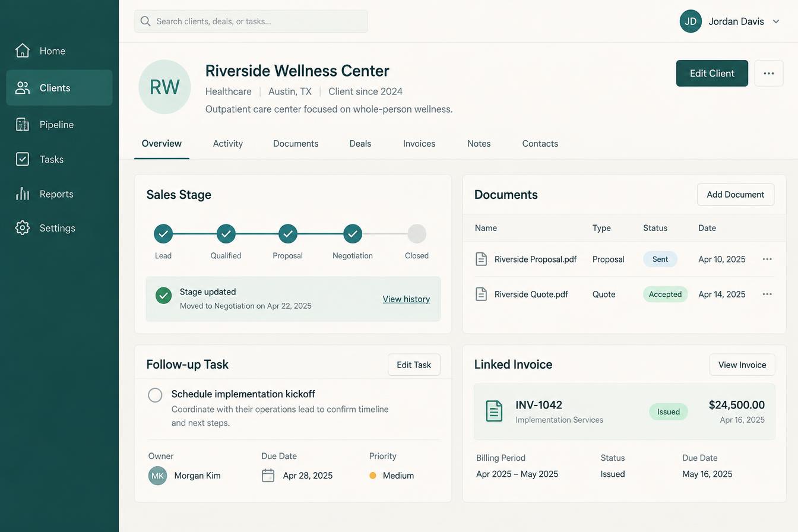The width and height of the screenshot is (798, 532).
Task: Click the search magnifier icon
Action: [x=145, y=21]
